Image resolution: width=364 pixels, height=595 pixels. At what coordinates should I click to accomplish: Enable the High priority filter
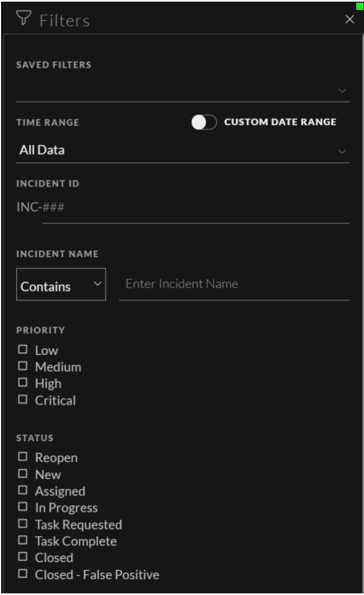point(23,383)
